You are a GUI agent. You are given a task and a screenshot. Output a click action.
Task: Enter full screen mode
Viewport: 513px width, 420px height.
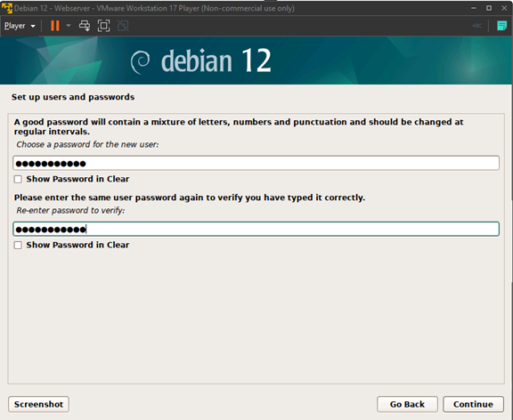[x=103, y=26]
